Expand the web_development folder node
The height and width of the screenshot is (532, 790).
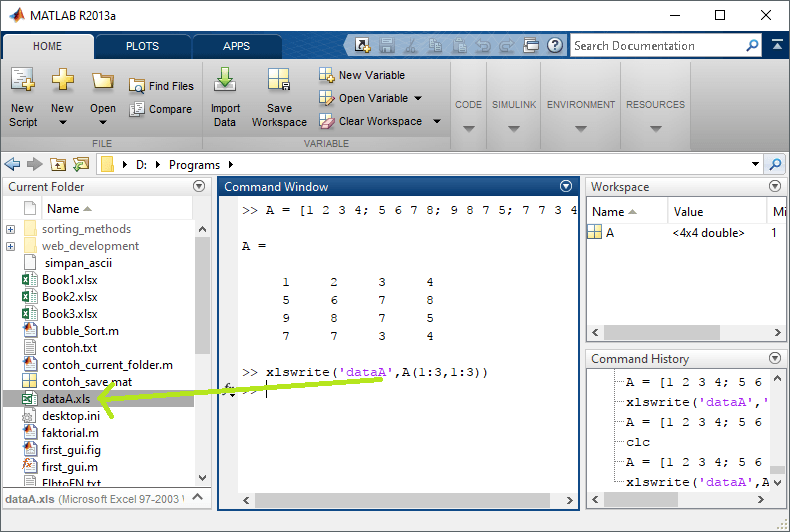coord(11,246)
